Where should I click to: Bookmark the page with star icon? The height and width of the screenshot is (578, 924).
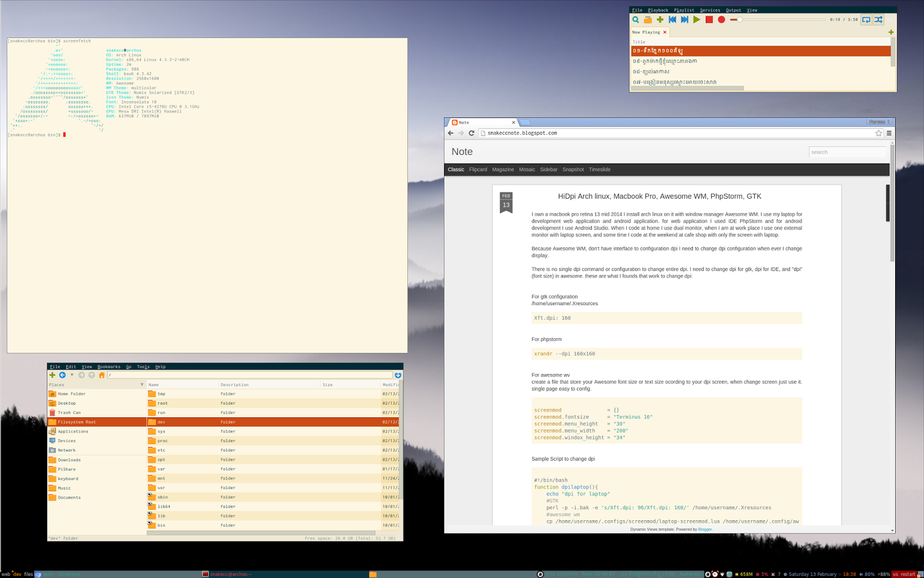(878, 133)
